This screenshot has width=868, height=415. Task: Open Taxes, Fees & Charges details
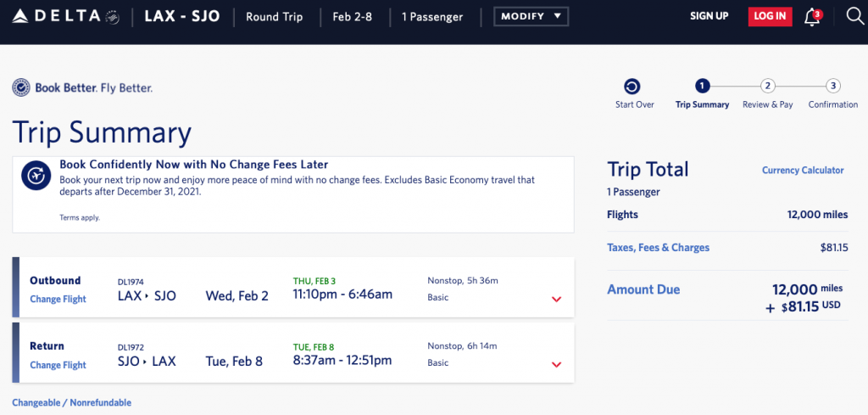click(658, 248)
